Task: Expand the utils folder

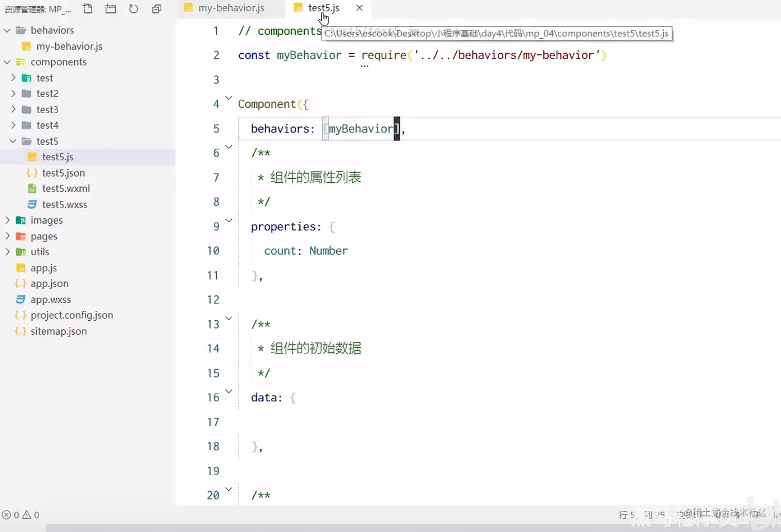Action: 7,252
